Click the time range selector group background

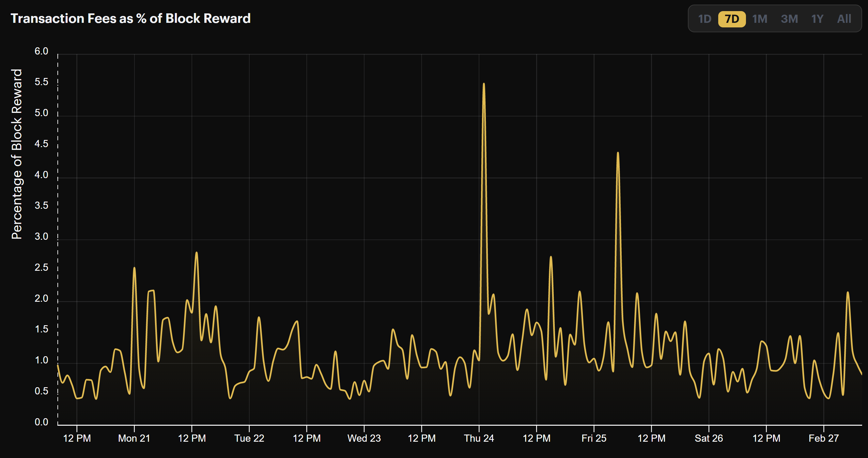pos(775,19)
